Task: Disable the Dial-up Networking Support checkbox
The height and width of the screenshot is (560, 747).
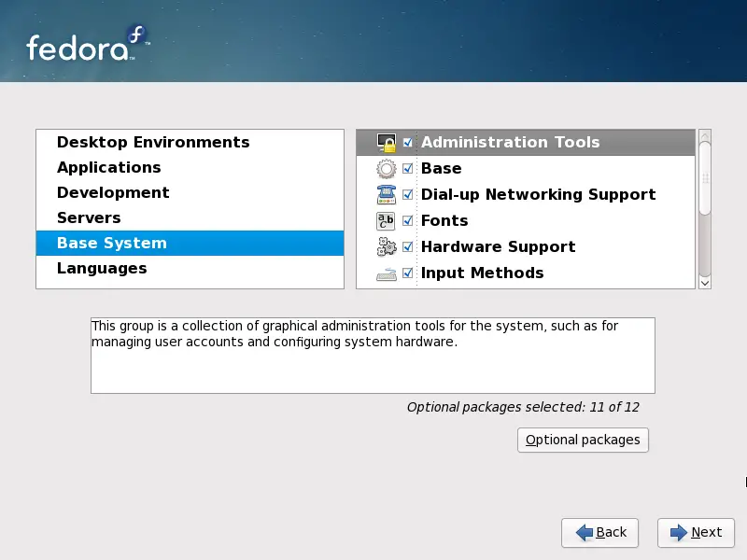Action: tap(408, 195)
